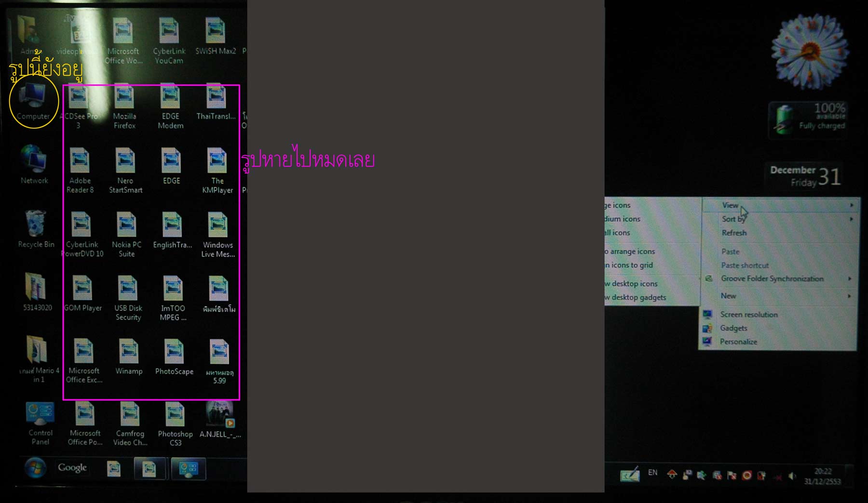The image size is (868, 503).
Task: Click the red and green arrows tray icon
Action: [672, 475]
